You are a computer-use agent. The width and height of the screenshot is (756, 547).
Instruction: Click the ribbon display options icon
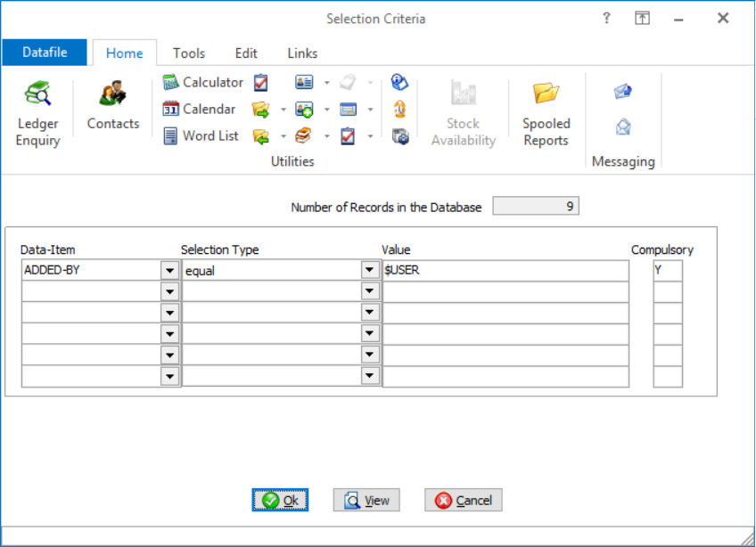(642, 19)
